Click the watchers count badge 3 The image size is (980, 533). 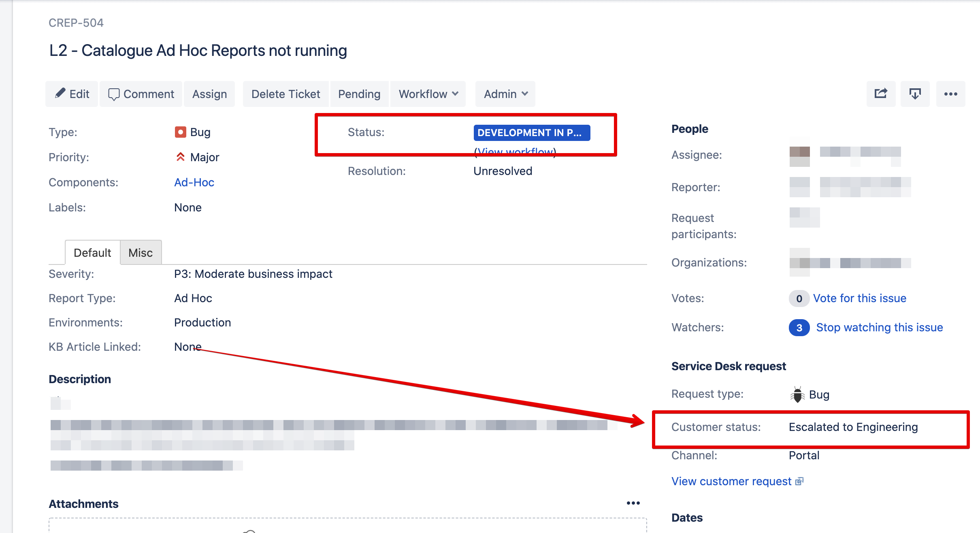click(799, 328)
